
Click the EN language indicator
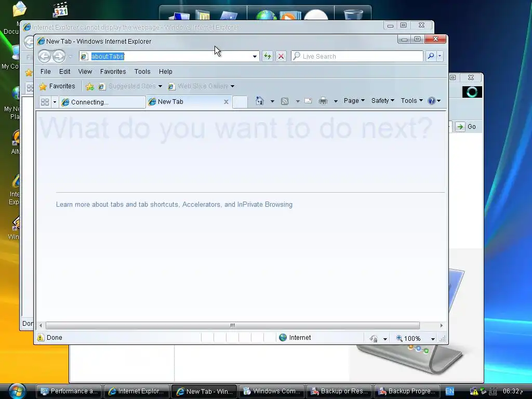click(x=449, y=391)
